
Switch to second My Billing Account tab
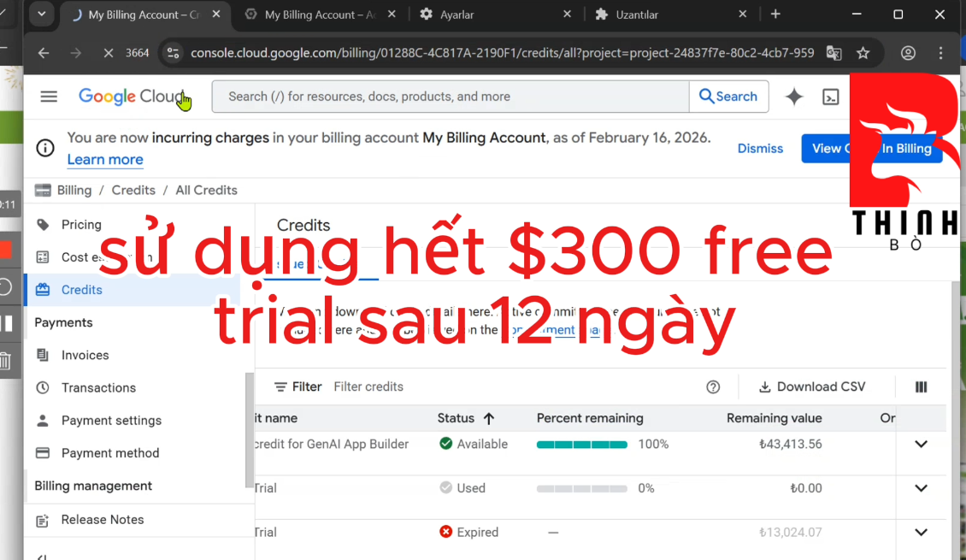(319, 15)
